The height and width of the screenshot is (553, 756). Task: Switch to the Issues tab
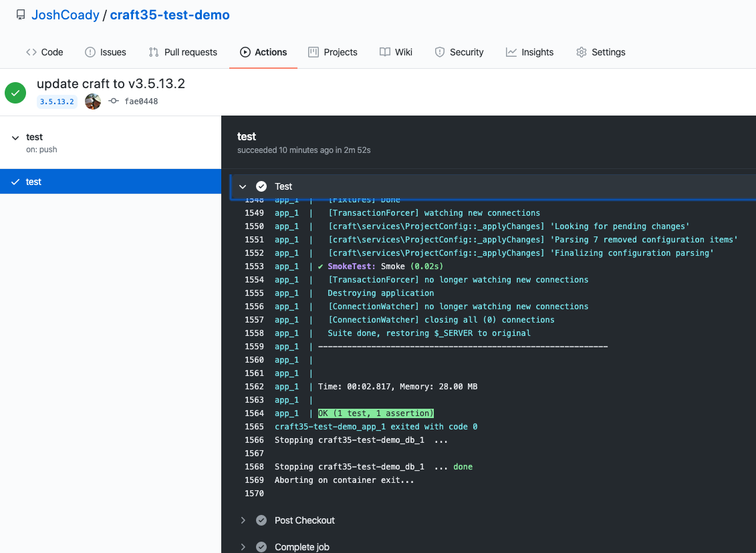coord(105,52)
